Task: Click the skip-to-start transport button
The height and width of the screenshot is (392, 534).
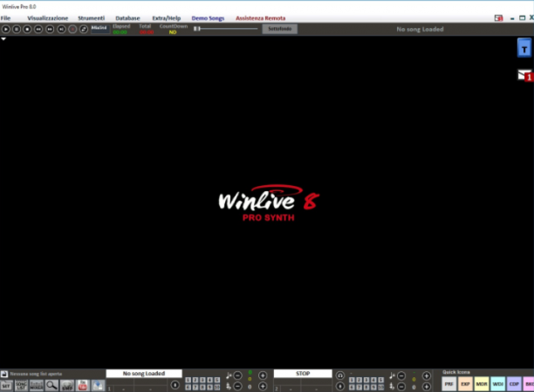Action: [x=61, y=30]
